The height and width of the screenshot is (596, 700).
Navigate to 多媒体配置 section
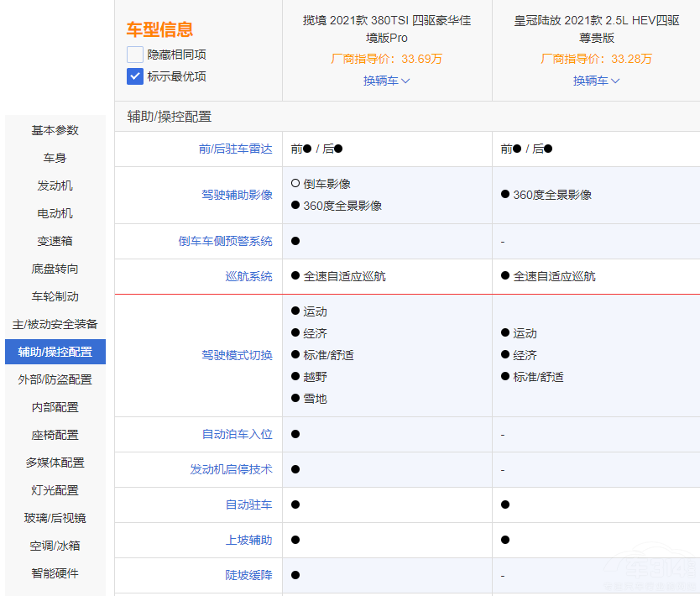point(55,463)
